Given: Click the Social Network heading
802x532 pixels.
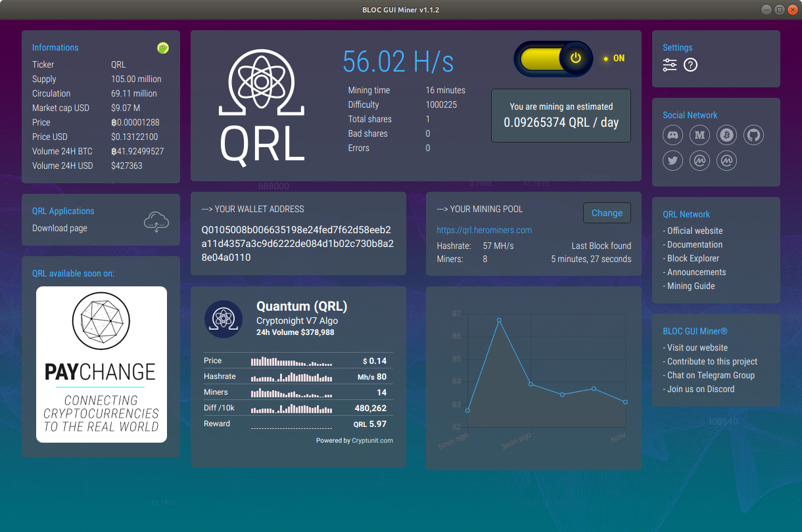Looking at the screenshot, I should 690,115.
